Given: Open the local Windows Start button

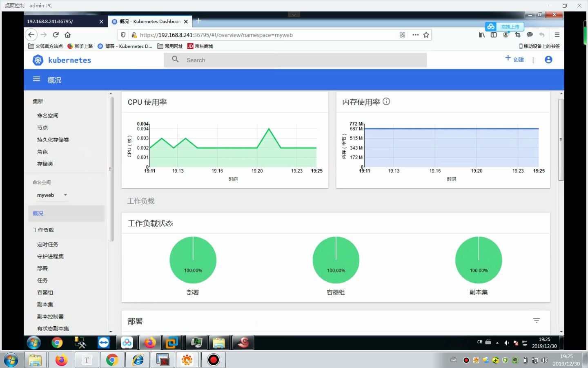Looking at the screenshot, I should pyautogui.click(x=11, y=360).
